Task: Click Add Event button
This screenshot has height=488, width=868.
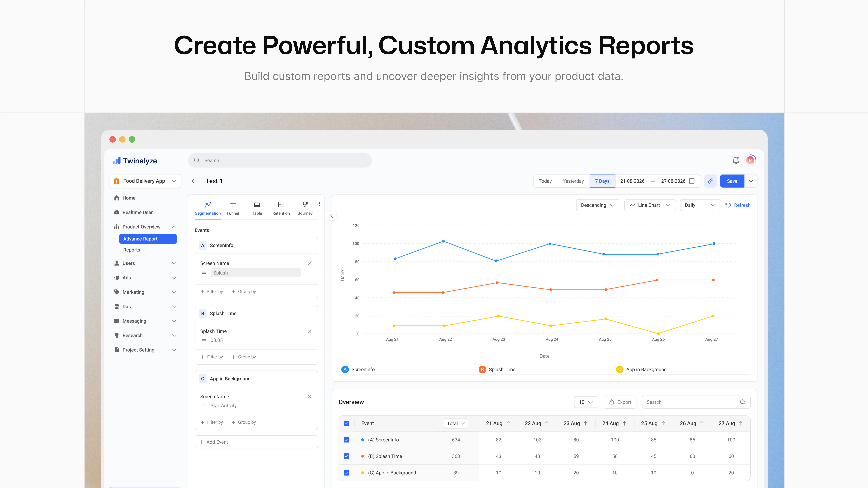Action: point(256,442)
